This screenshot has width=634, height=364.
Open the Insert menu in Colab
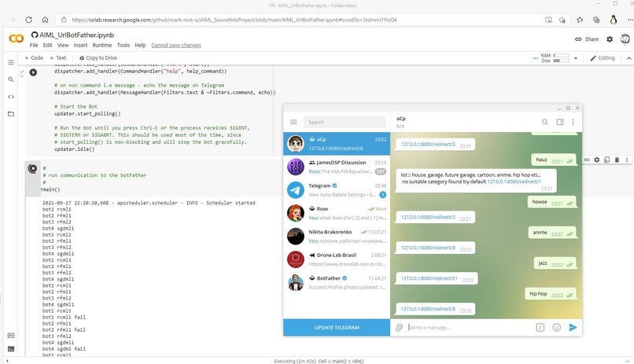pos(80,46)
